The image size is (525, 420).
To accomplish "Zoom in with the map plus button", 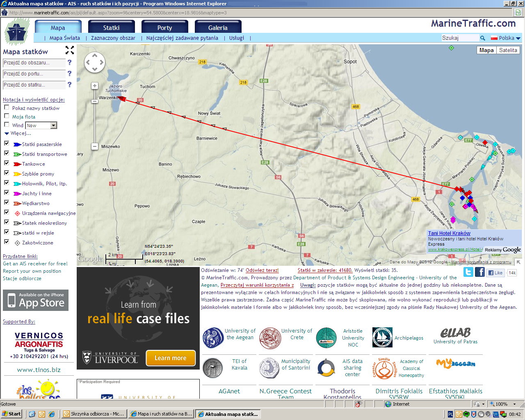I will pyautogui.click(x=95, y=86).
